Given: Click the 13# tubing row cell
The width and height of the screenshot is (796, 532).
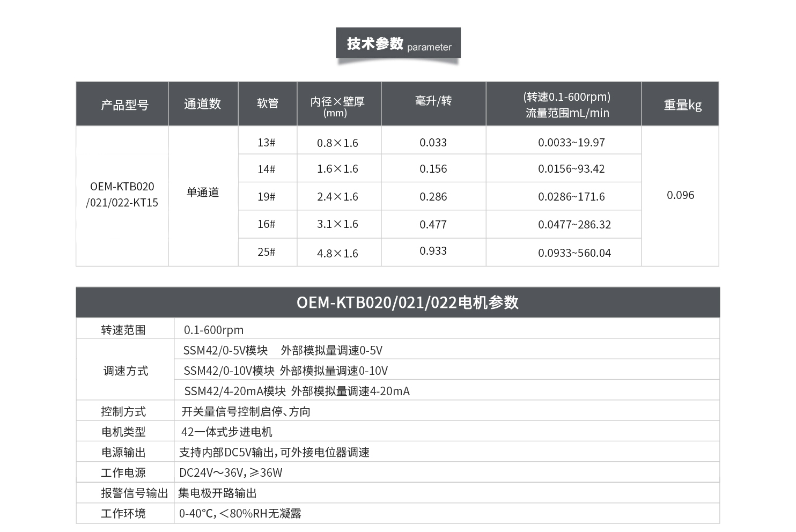Looking at the screenshot, I should coord(266,143).
